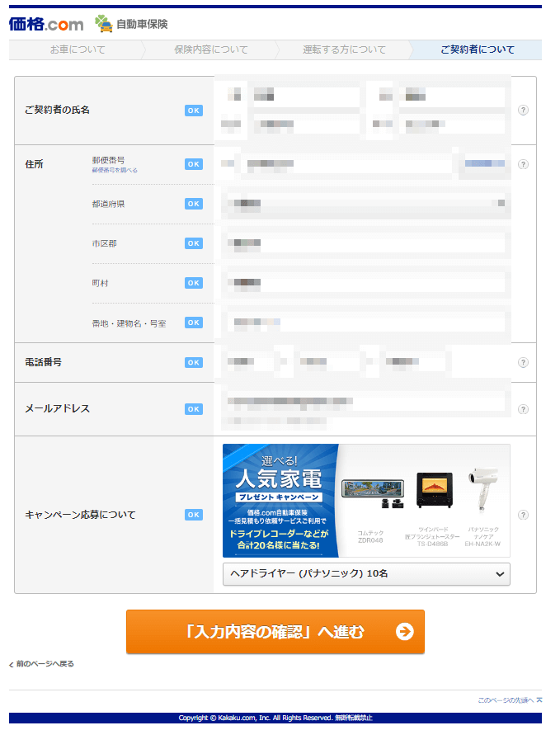Go to the お車について step tab
560x749 pixels.
pos(77,49)
